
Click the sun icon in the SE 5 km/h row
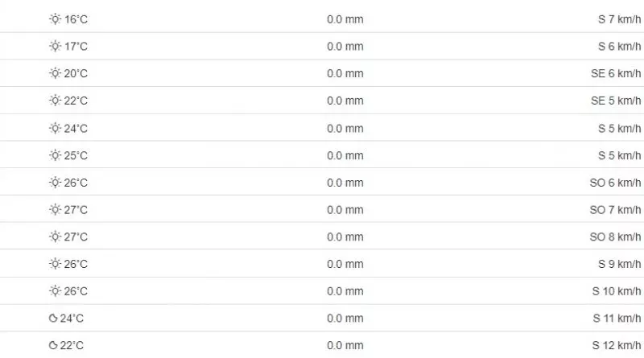[x=55, y=101]
